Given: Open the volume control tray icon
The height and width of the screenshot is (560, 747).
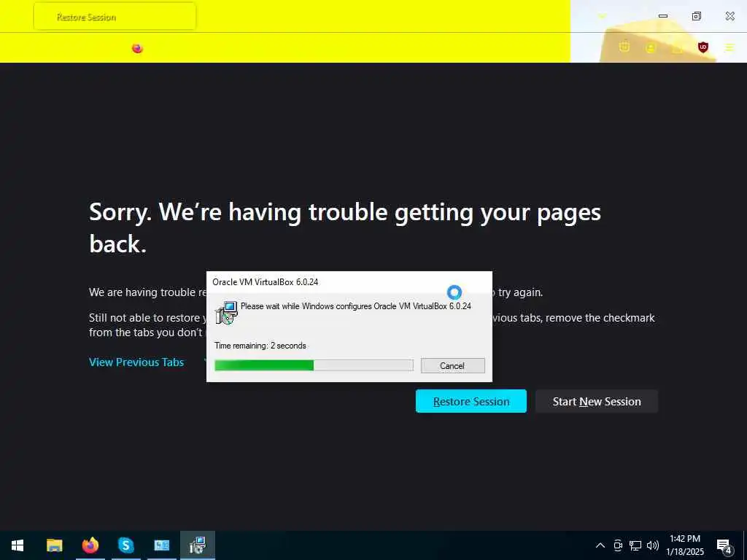Looking at the screenshot, I should 653,545.
